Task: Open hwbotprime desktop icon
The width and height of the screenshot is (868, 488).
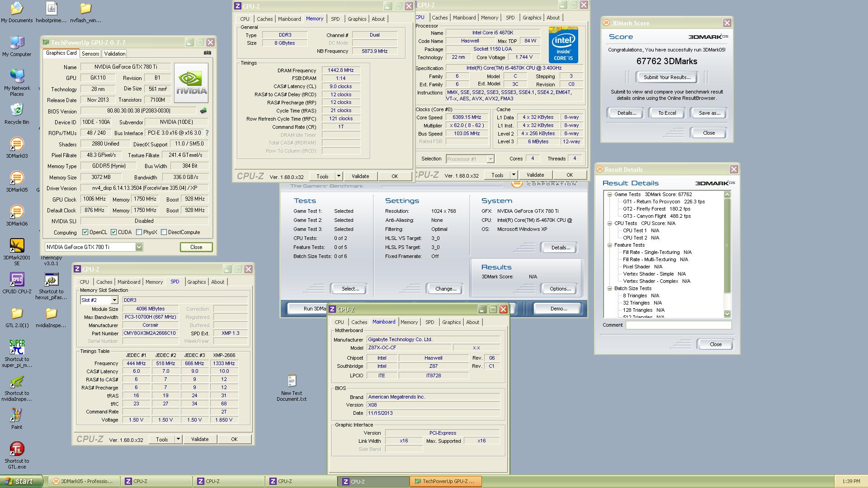Action: point(51,12)
